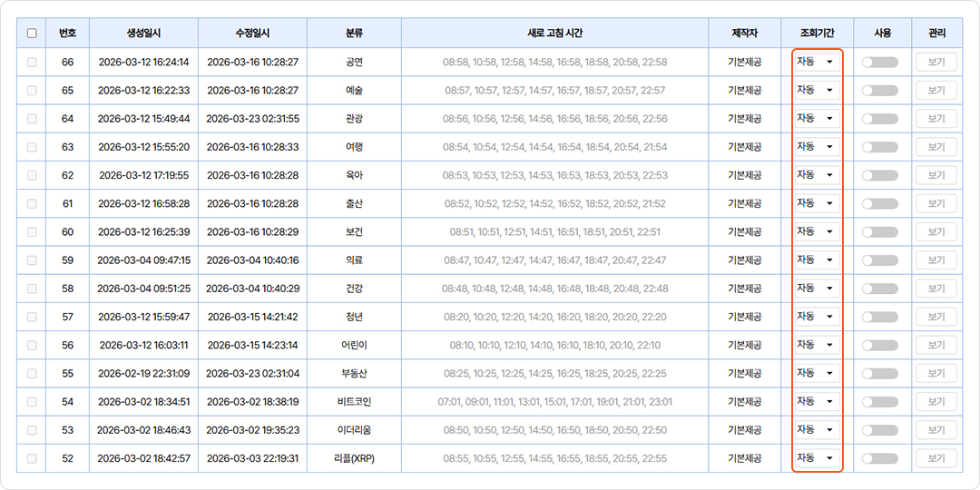
Task: Expand the 자동 dropdown in 관광 row
Action: 815,118
